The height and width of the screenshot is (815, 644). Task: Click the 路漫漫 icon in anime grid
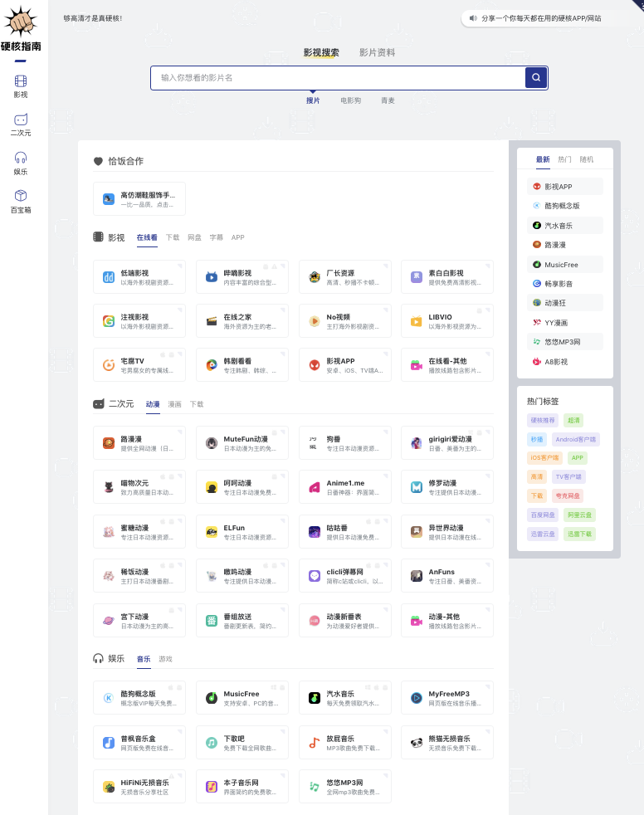point(109,443)
